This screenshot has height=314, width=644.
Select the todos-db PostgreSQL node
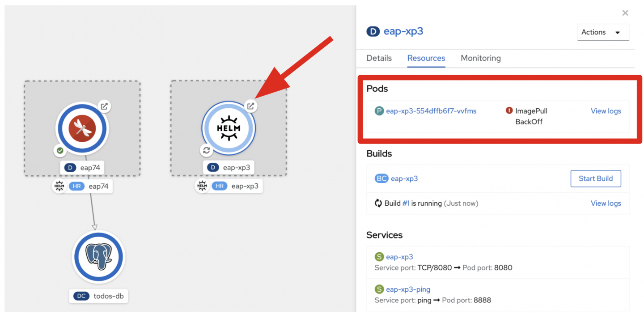click(x=98, y=257)
